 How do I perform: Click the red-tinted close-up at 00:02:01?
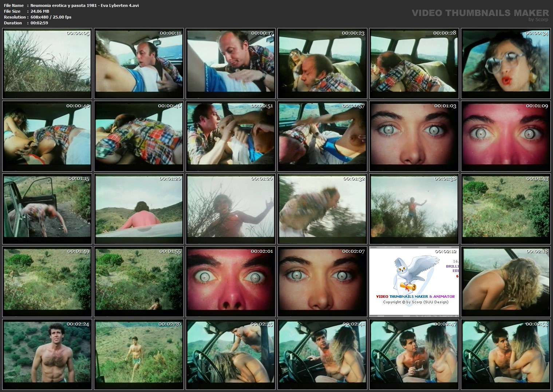[x=230, y=282]
